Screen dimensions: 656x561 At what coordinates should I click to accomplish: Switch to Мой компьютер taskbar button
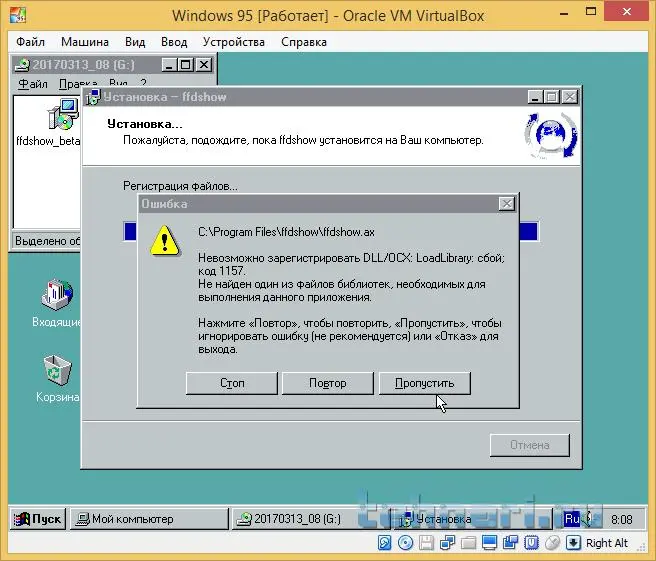pos(149,519)
